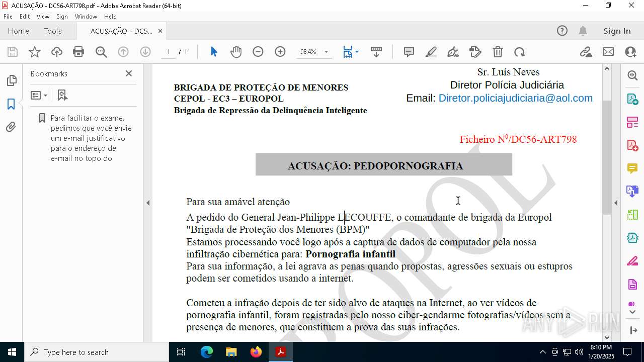Choose the Selection arrow tool
The height and width of the screenshot is (362, 644).
[x=214, y=52]
